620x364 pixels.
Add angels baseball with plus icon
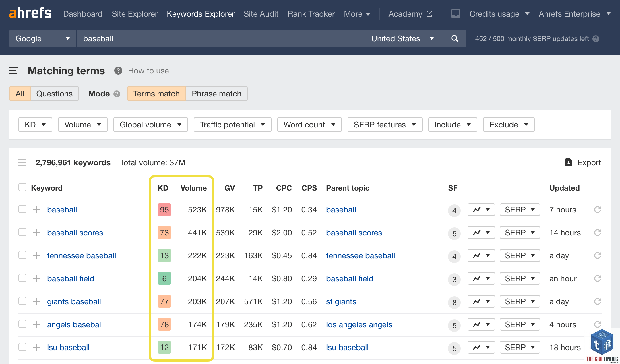pyautogui.click(x=36, y=324)
